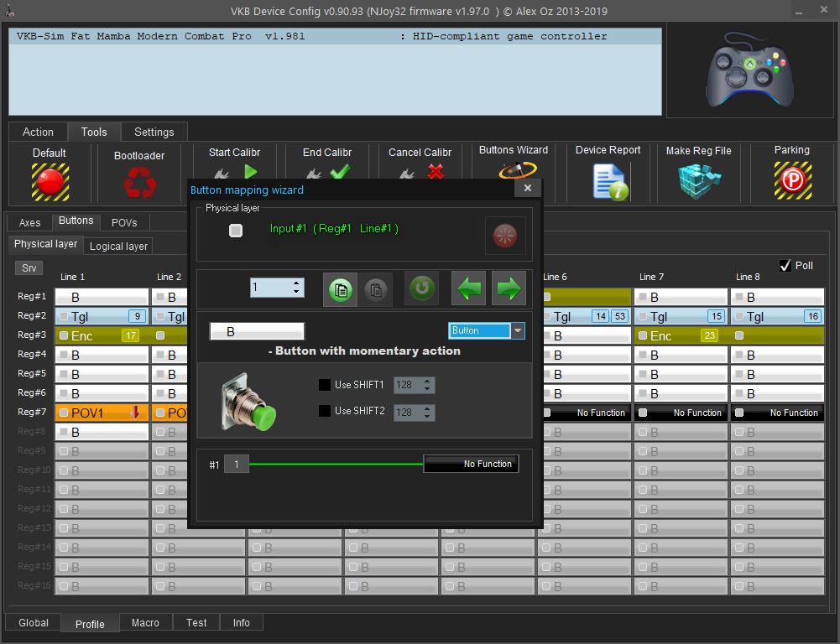Click the input number spinner showing 1

(x=277, y=288)
